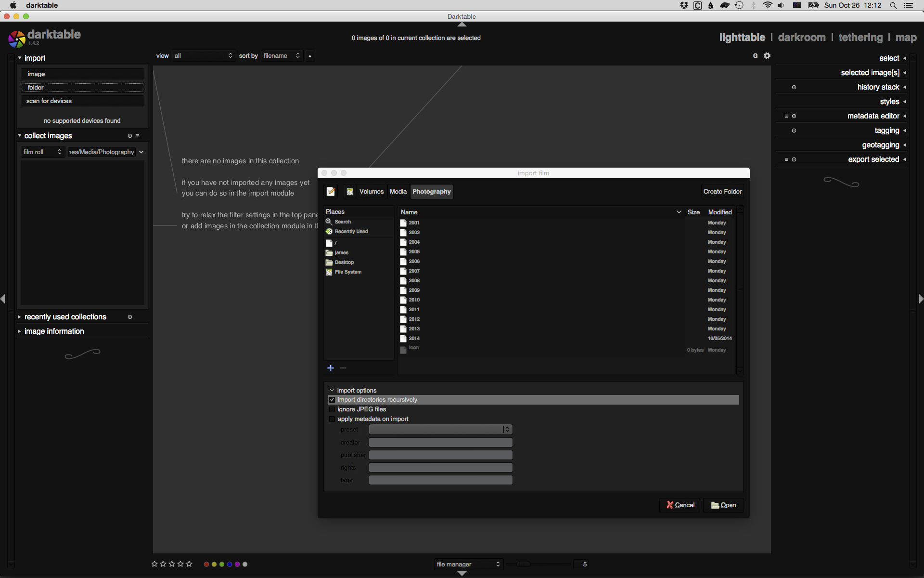Collapse right panel arrow
924x578 pixels.
point(921,299)
